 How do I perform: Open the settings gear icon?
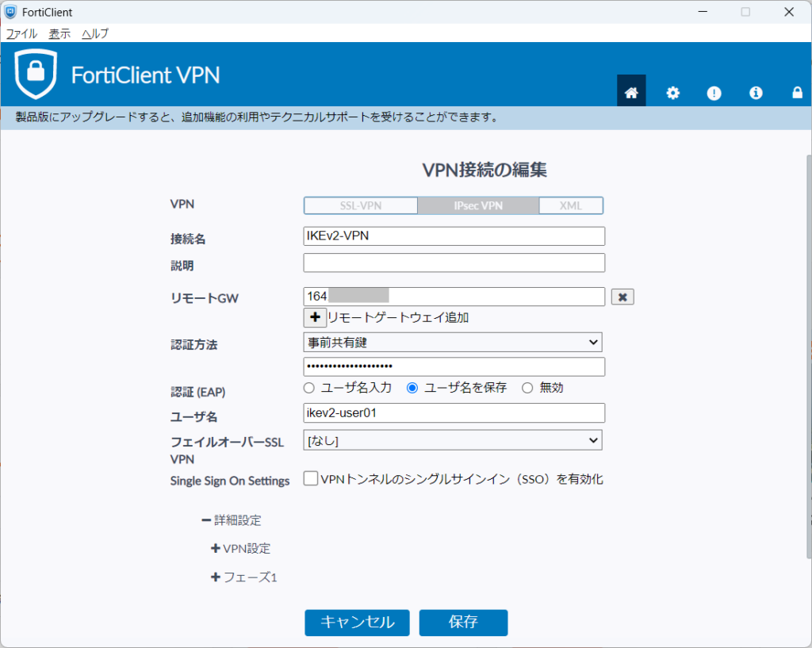pyautogui.click(x=672, y=94)
